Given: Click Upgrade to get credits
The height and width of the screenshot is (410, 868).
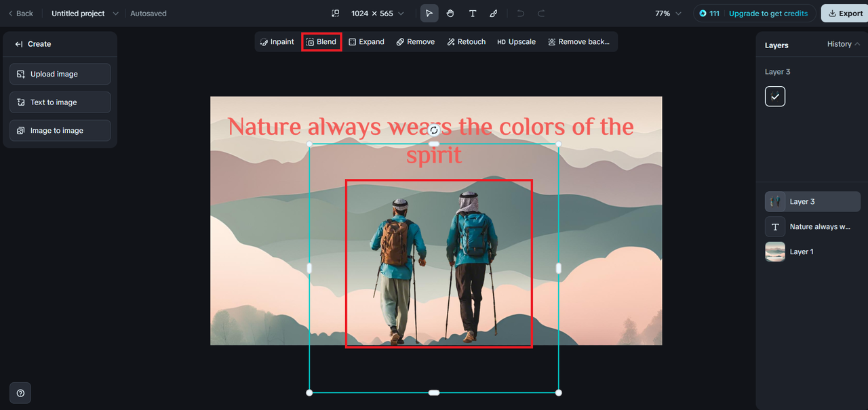Looking at the screenshot, I should pos(768,14).
